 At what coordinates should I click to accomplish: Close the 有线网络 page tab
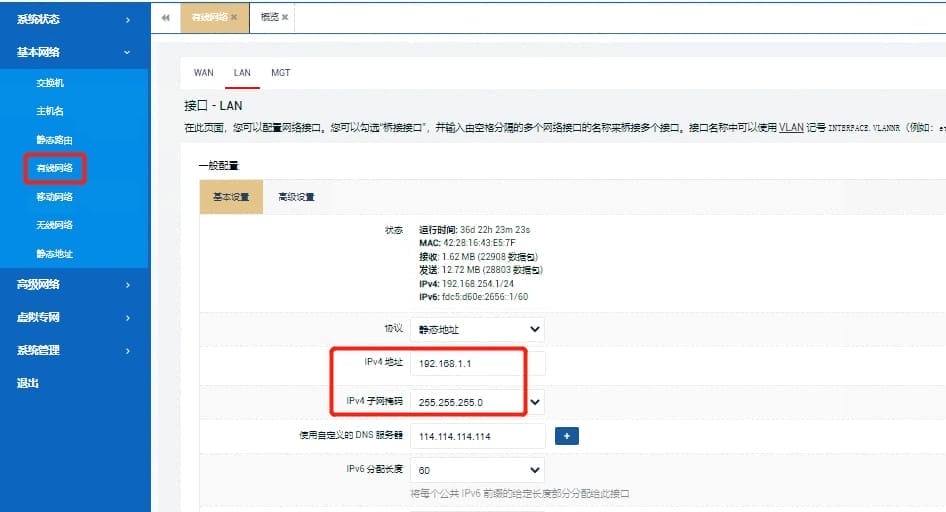(x=234, y=18)
